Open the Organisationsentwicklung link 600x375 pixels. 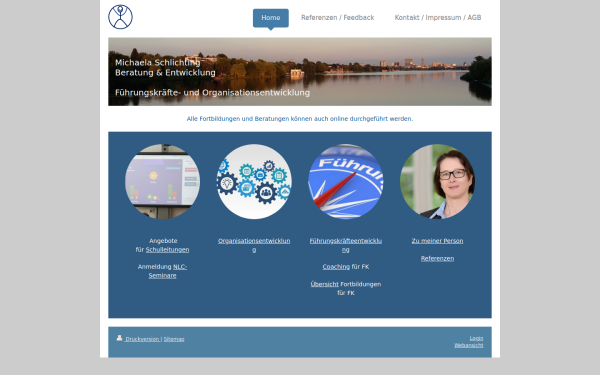pyautogui.click(x=254, y=245)
